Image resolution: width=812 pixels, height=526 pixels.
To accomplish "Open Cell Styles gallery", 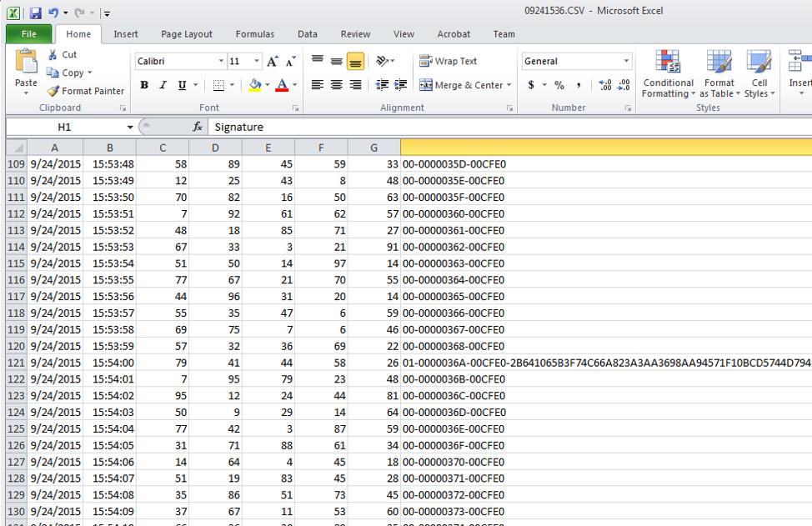I will click(759, 73).
